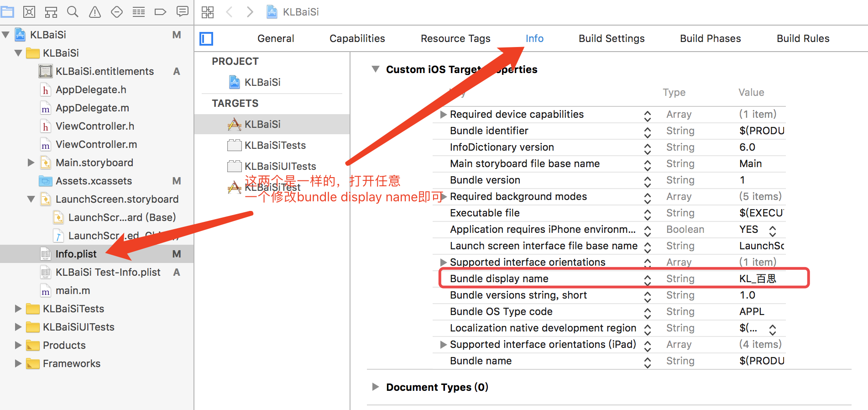Image resolution: width=868 pixels, height=410 pixels.
Task: Click the Main storyboard file base name key
Action: pos(525,163)
